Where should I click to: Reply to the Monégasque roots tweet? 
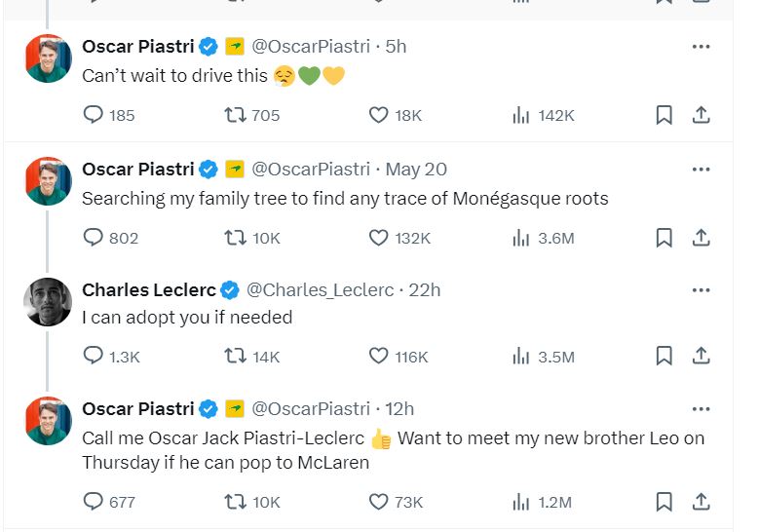tap(94, 238)
